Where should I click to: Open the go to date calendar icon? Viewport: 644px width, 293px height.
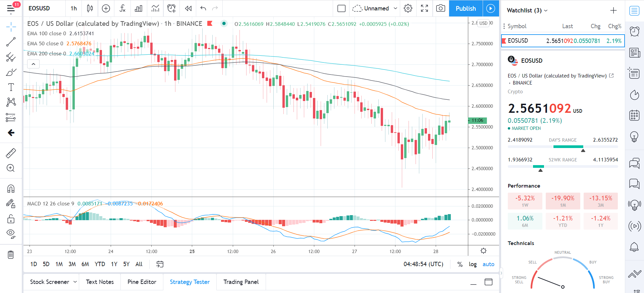click(x=160, y=264)
